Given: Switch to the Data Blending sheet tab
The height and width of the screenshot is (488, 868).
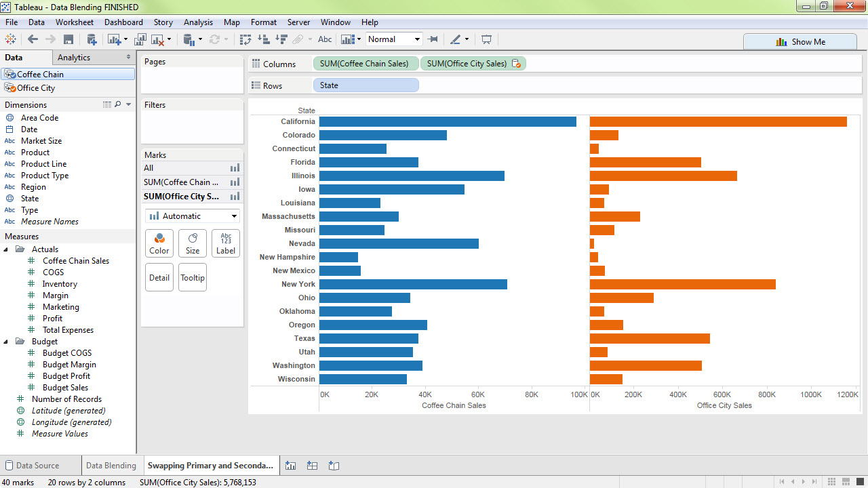Looking at the screenshot, I should pos(111,466).
